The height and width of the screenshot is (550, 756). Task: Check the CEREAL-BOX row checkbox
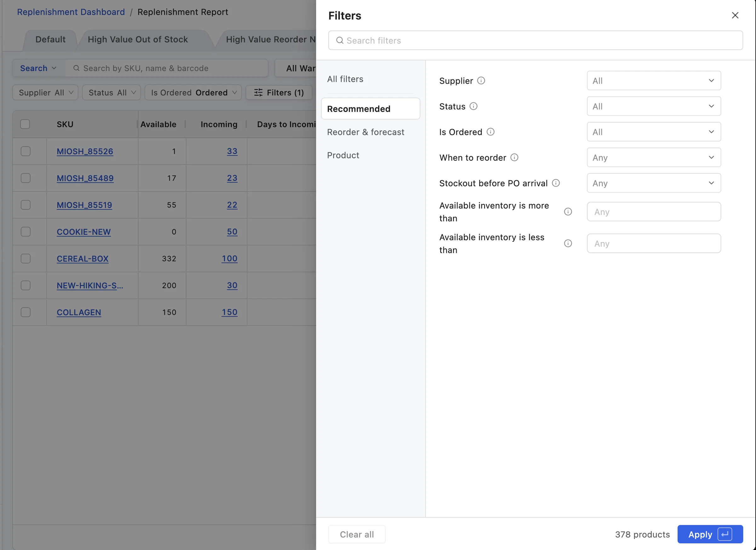pos(26,259)
